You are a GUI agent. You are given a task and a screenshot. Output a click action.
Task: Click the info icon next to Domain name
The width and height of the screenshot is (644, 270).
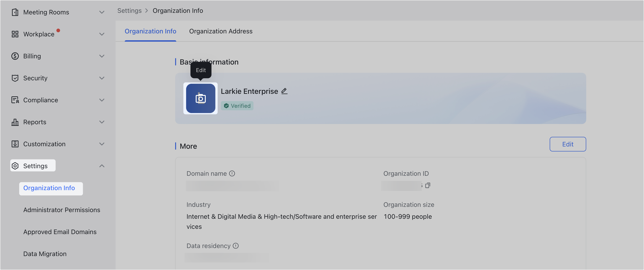coord(232,173)
